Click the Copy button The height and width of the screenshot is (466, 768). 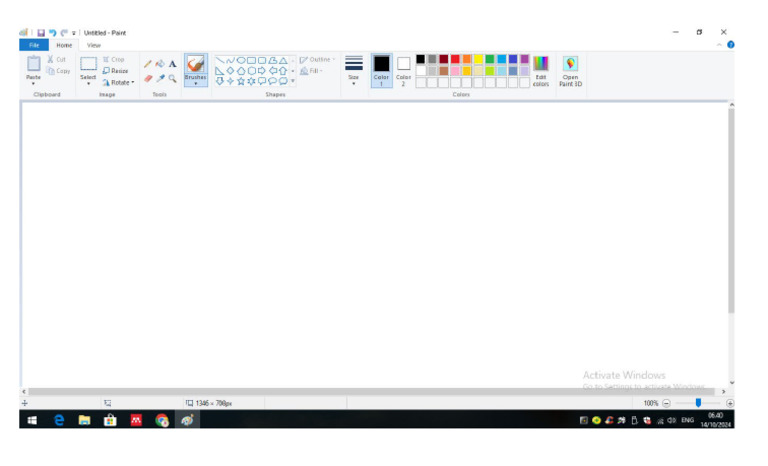[x=58, y=71]
